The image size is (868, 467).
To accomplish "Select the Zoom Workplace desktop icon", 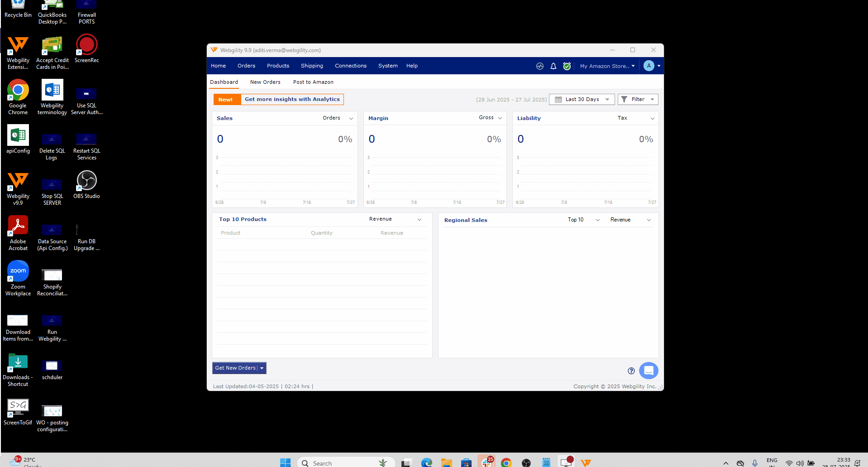I will tap(18, 279).
